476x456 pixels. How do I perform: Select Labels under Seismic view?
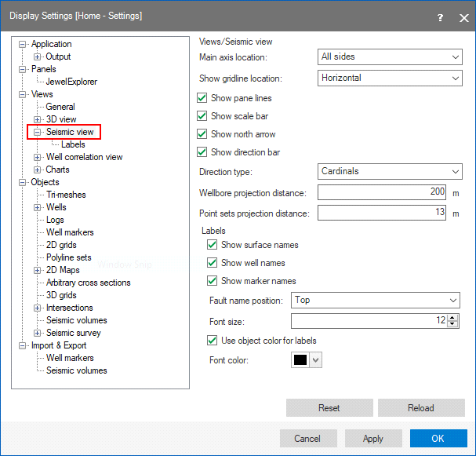(x=73, y=144)
